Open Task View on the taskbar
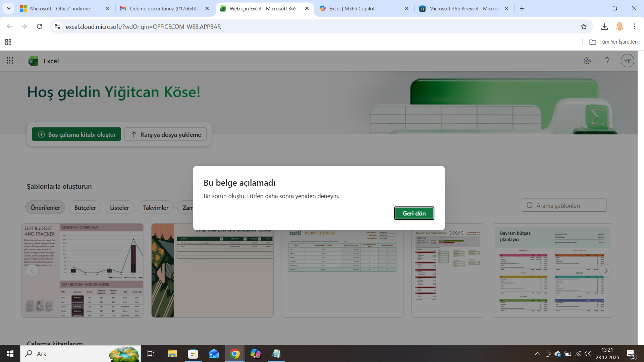 point(151,354)
